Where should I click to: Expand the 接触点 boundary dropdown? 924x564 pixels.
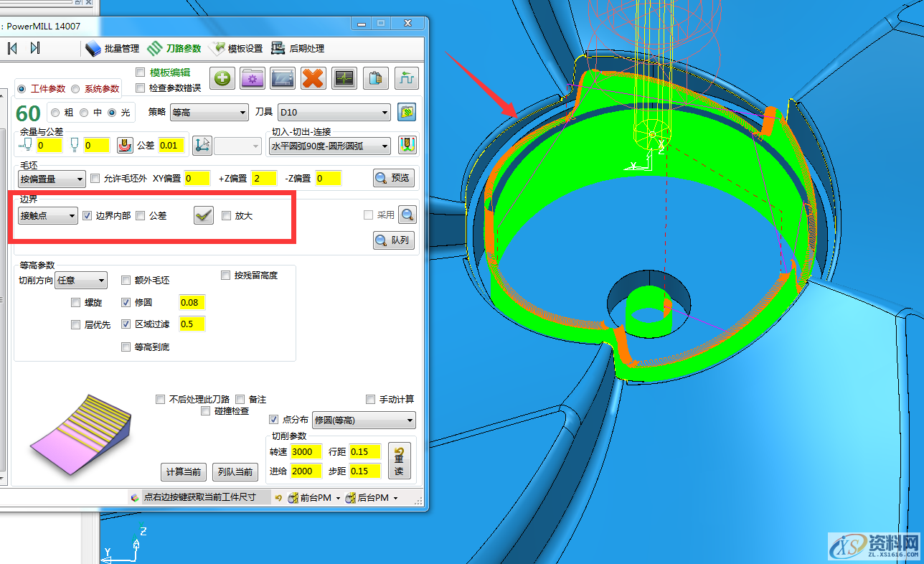point(47,215)
